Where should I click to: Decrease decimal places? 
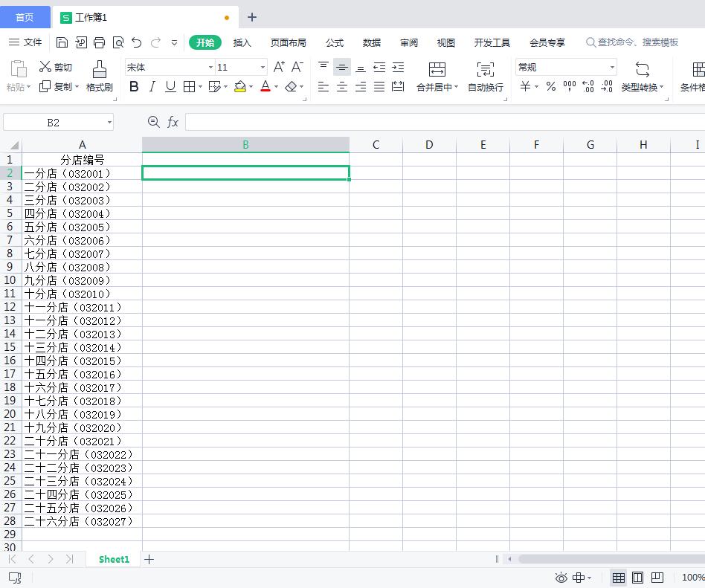point(607,86)
